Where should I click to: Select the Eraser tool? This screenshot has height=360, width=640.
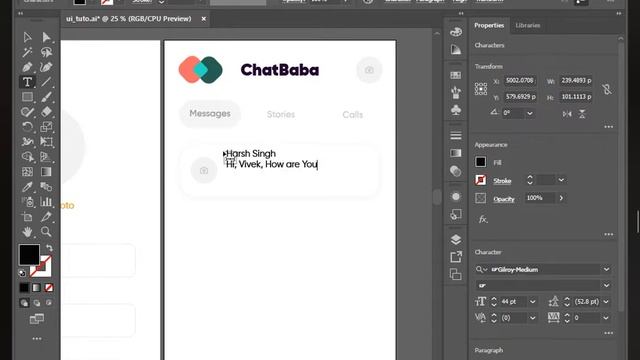[x=46, y=111]
